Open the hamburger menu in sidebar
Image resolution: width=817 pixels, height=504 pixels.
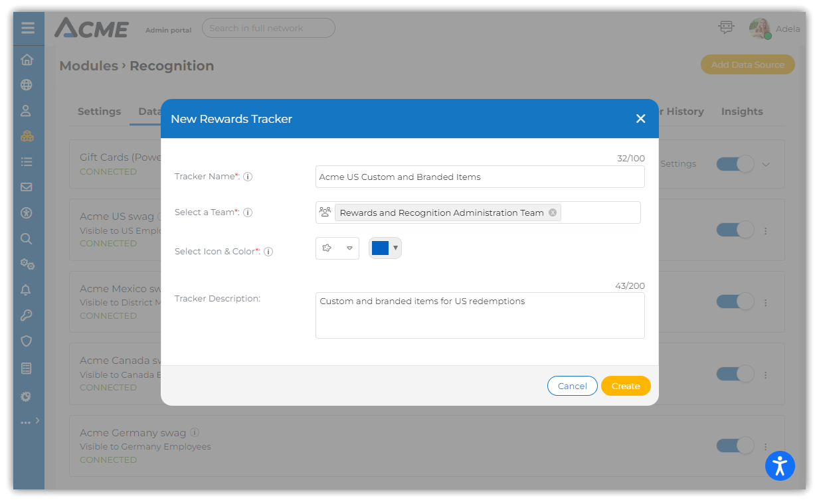coord(27,29)
